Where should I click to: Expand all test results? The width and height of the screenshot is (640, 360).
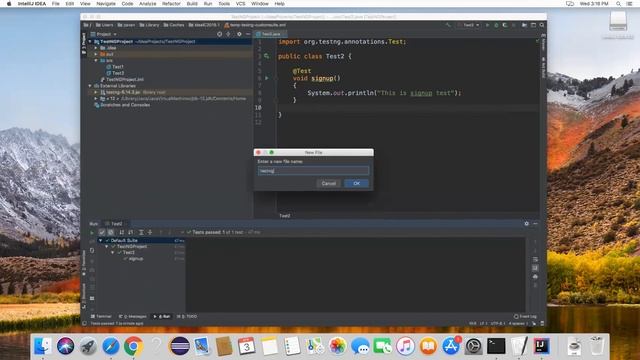(141, 232)
